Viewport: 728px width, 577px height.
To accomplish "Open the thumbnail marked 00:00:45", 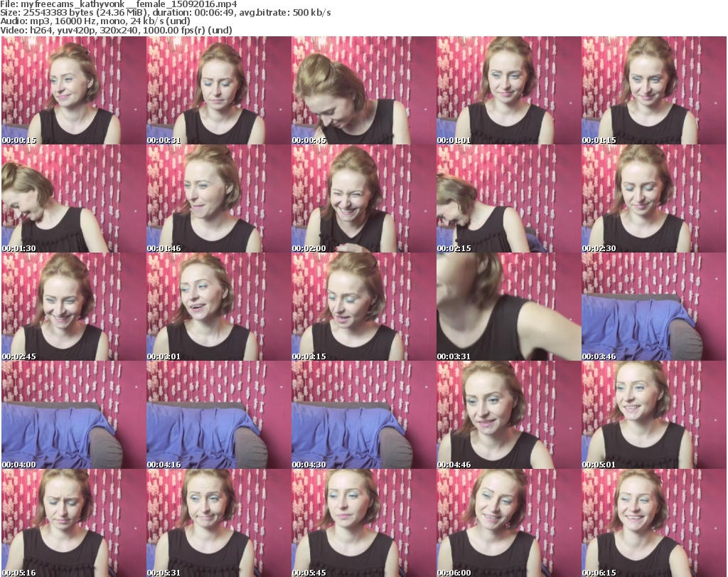I will pyautogui.click(x=363, y=91).
